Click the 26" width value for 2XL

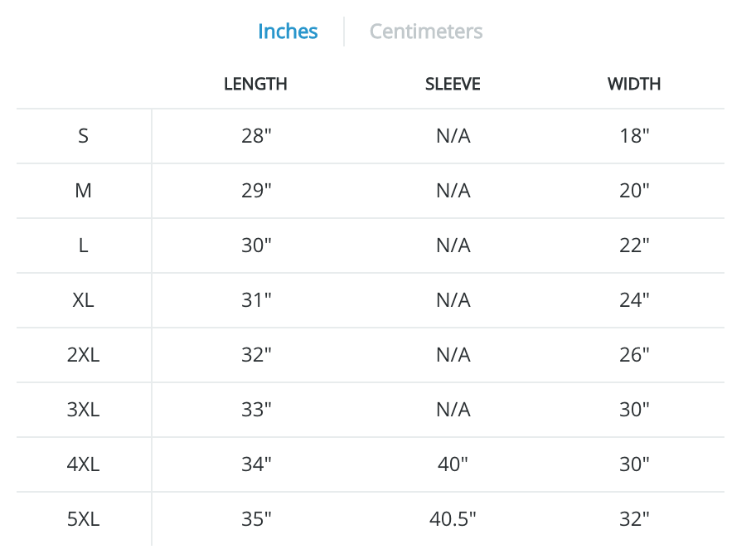pos(634,355)
